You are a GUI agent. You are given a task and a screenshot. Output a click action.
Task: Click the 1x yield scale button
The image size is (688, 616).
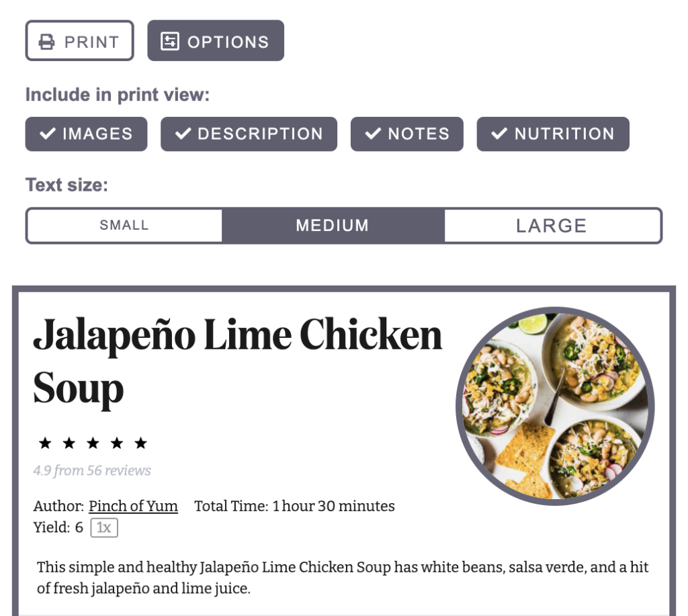coord(104,527)
